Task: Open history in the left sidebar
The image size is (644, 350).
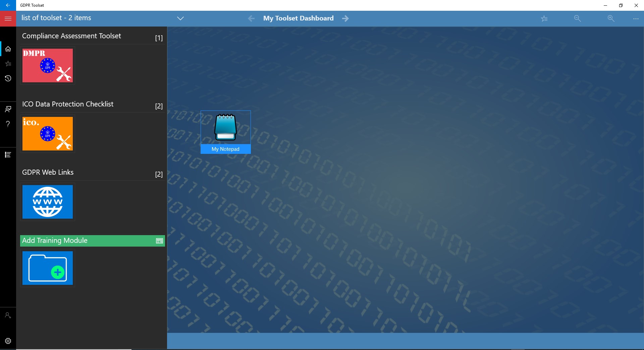Action: 8,79
